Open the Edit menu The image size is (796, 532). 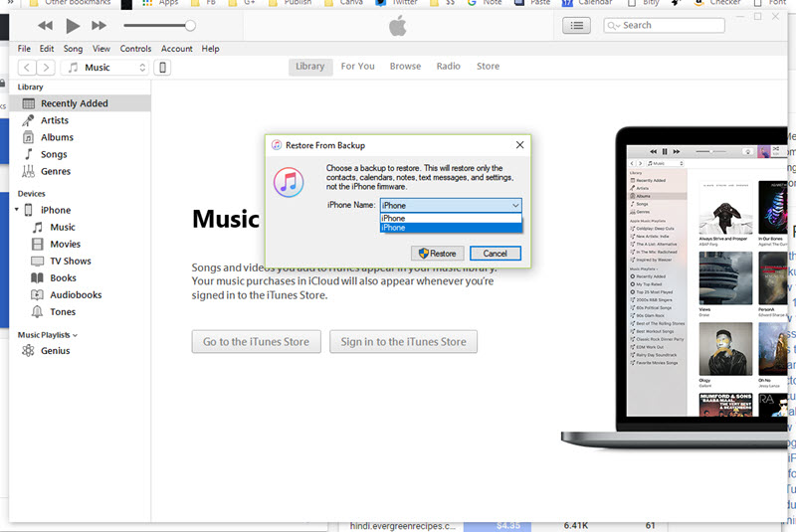point(47,49)
